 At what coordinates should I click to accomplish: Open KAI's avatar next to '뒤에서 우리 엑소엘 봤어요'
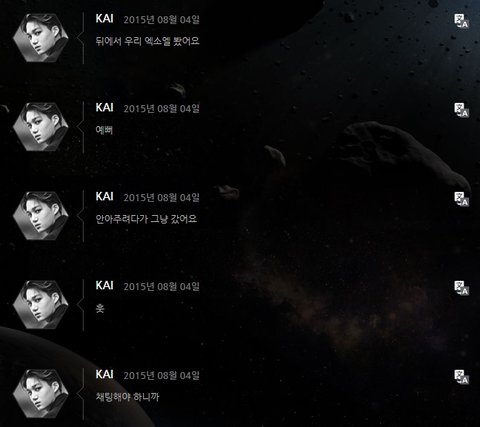[x=41, y=38]
